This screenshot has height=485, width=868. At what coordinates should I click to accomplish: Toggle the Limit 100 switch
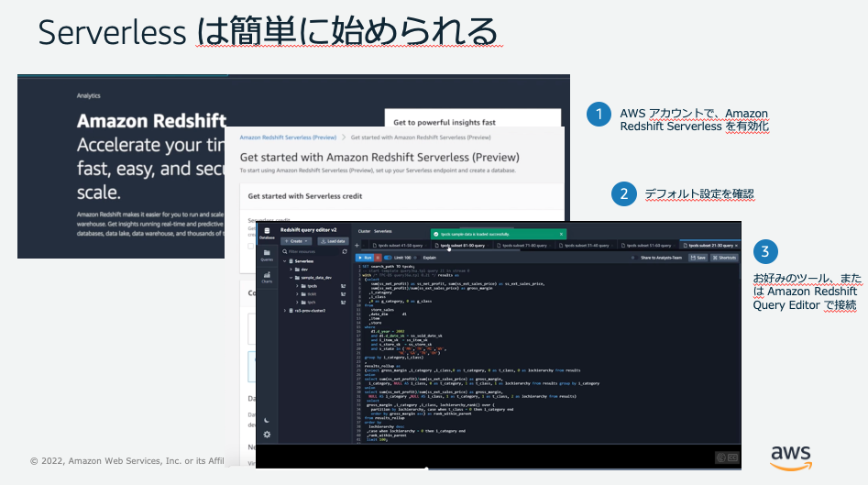point(388,258)
